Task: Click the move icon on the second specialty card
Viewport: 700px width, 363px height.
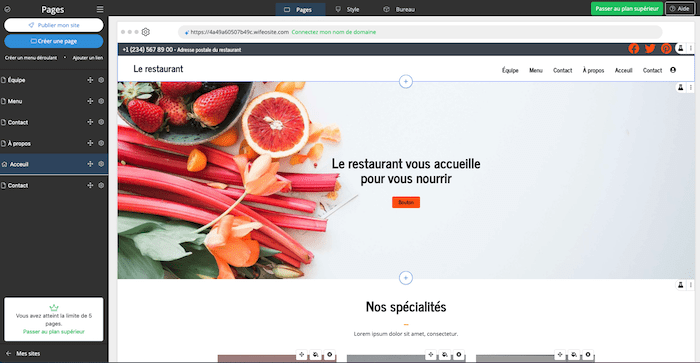Action: pyautogui.click(x=431, y=355)
